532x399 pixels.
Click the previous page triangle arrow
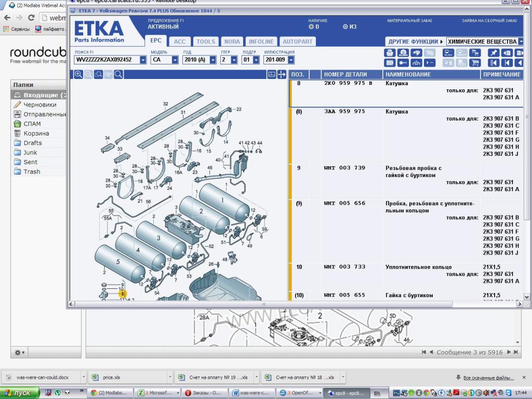[519, 63]
